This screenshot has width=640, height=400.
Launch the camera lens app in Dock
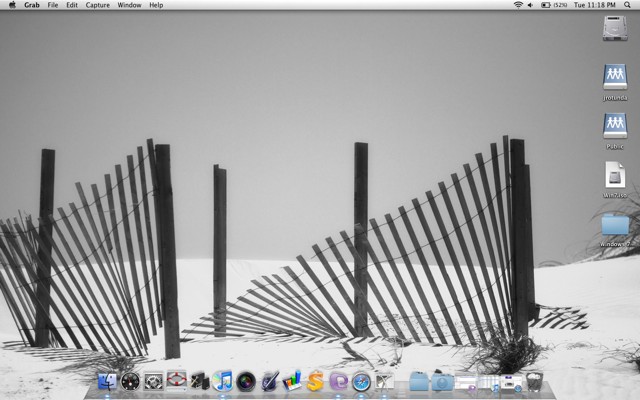coord(246,382)
